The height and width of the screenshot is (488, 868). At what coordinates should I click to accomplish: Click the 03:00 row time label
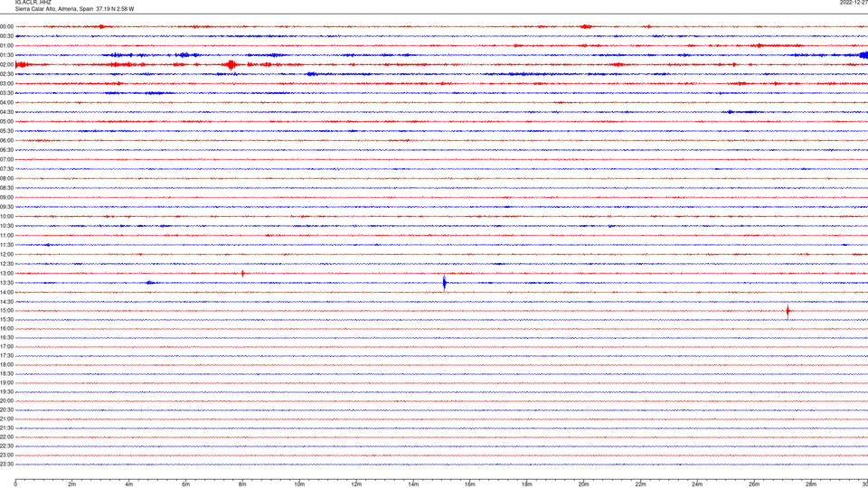(x=6, y=83)
